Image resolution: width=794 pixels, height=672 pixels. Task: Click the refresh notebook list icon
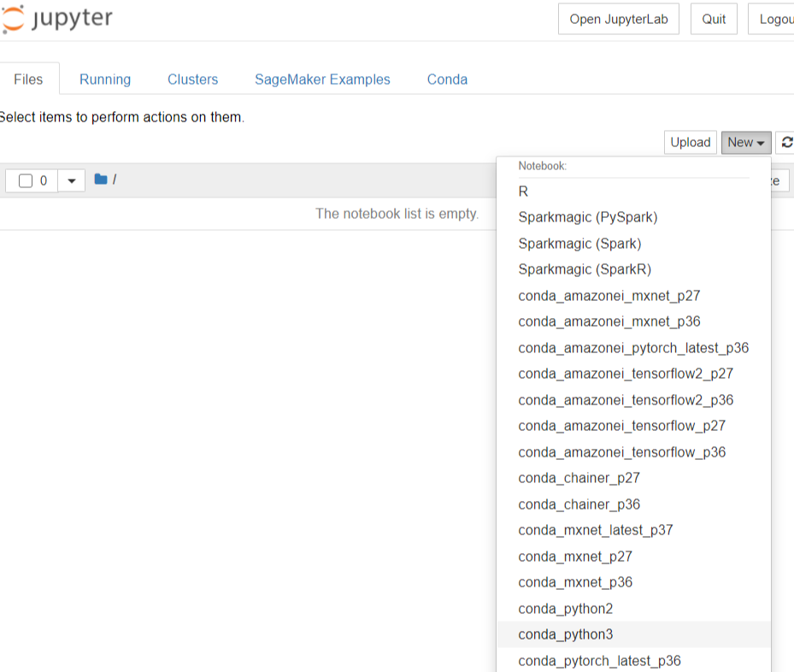(785, 142)
